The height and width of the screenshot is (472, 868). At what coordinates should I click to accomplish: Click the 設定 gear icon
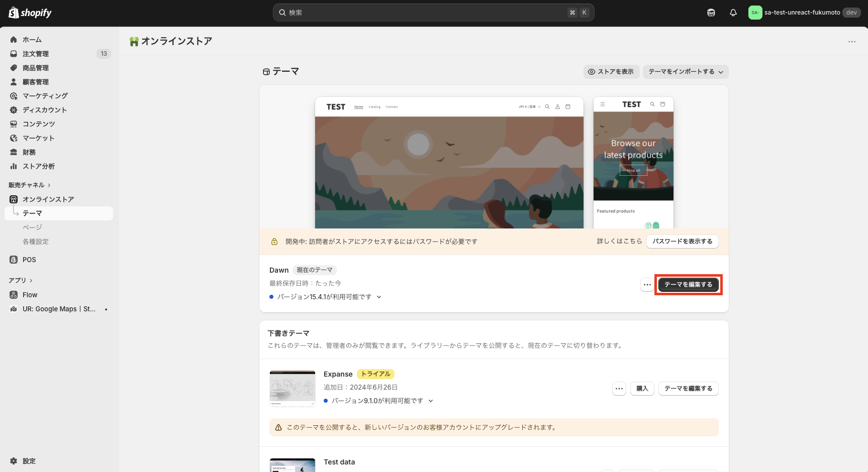coord(14,461)
